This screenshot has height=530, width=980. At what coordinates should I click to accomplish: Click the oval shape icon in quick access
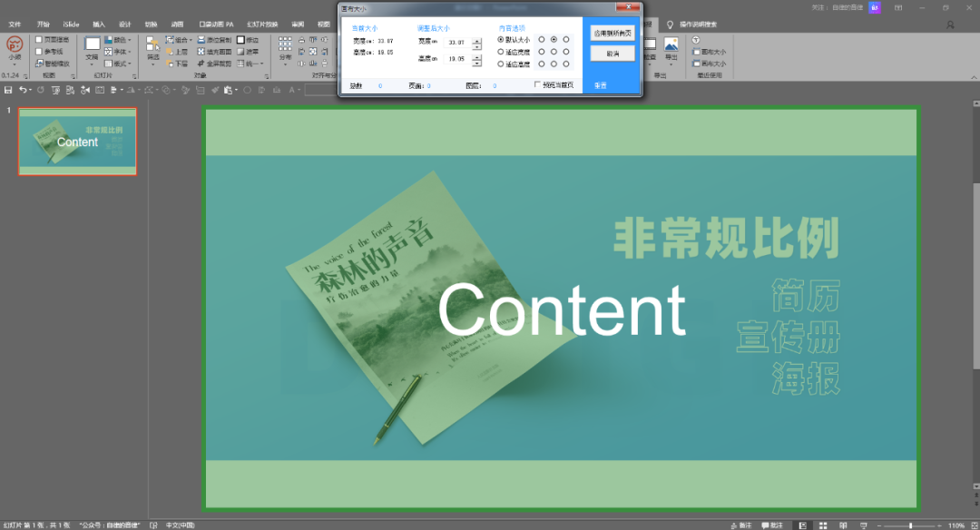[248, 90]
